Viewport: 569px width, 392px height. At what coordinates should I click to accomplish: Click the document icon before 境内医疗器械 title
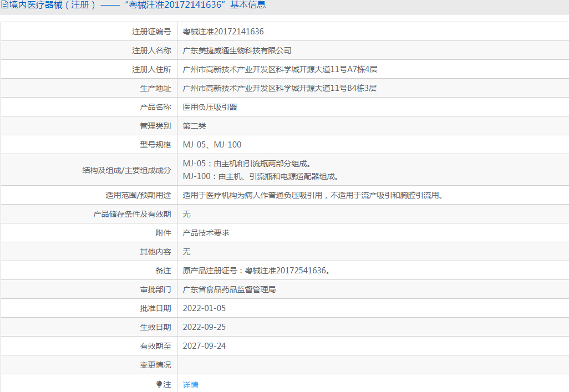[5, 5]
